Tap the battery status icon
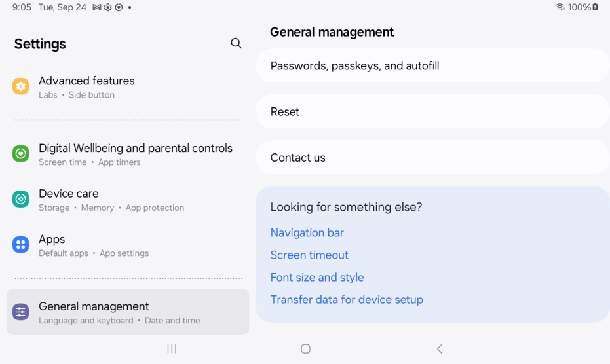This screenshot has height=364, width=610. pos(596,7)
